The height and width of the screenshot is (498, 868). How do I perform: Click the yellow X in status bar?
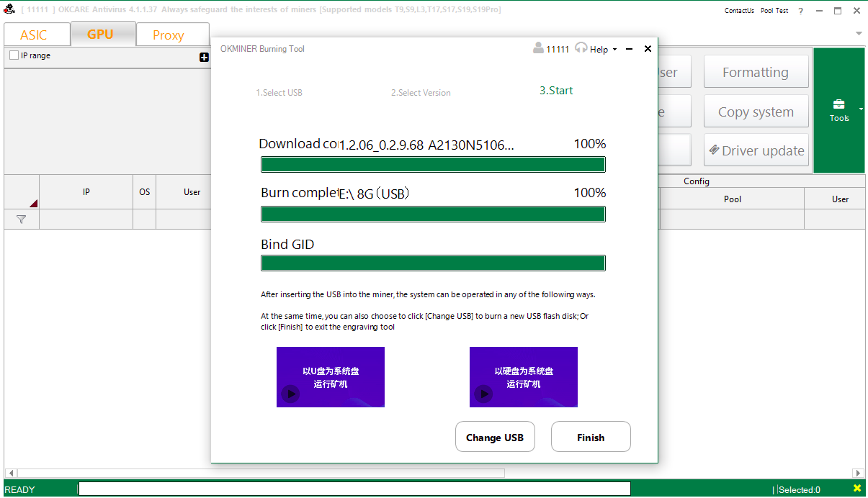pyautogui.click(x=857, y=489)
